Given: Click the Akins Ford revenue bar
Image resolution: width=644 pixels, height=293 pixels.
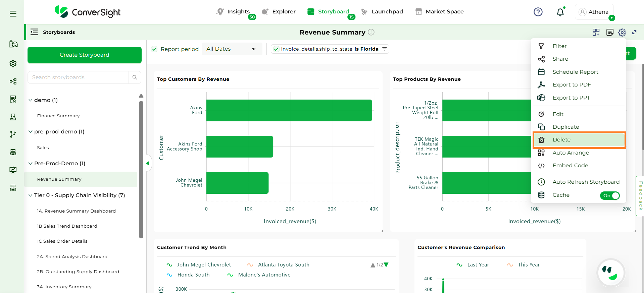Looking at the screenshot, I should 289,110.
